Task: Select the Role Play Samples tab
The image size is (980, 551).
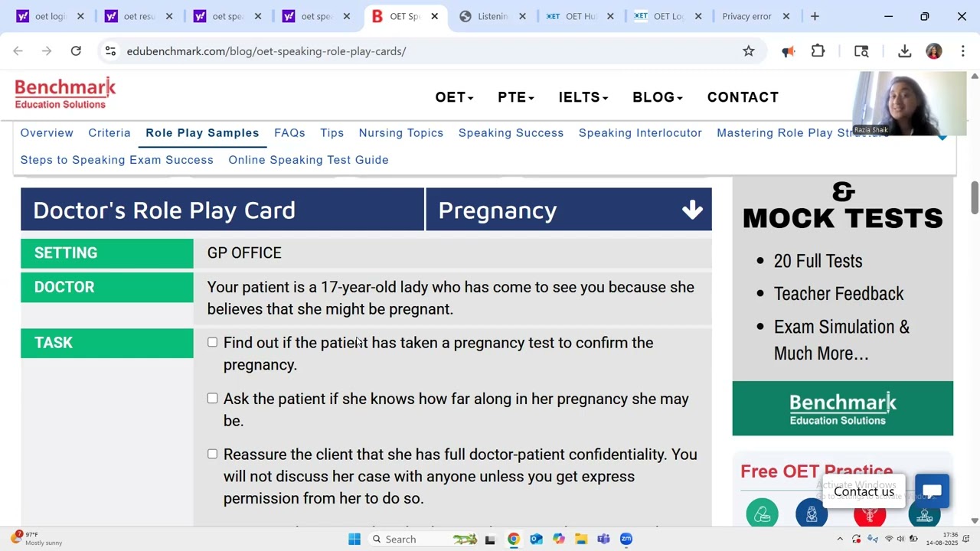Action: [x=202, y=133]
